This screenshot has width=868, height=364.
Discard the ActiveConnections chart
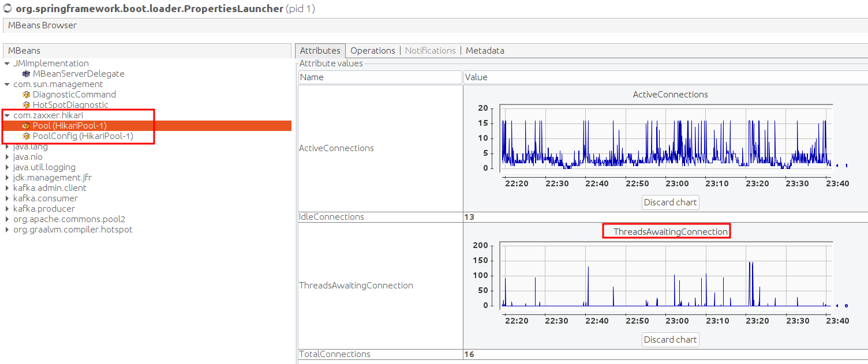(670, 202)
